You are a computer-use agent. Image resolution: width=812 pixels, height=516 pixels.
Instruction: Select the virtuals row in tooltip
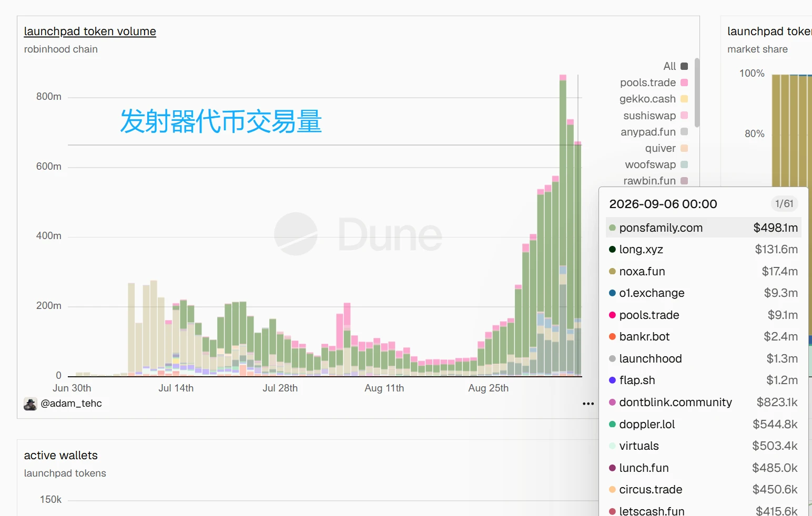[703, 446]
